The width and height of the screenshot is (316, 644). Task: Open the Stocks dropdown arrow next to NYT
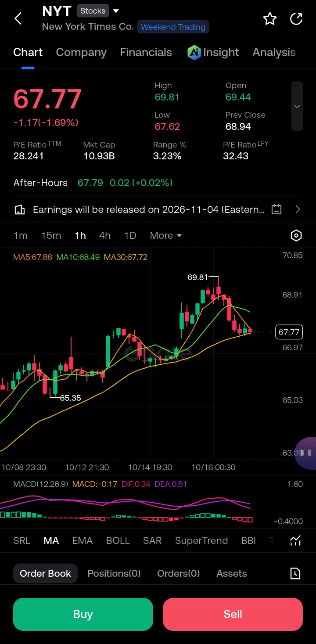116,11
